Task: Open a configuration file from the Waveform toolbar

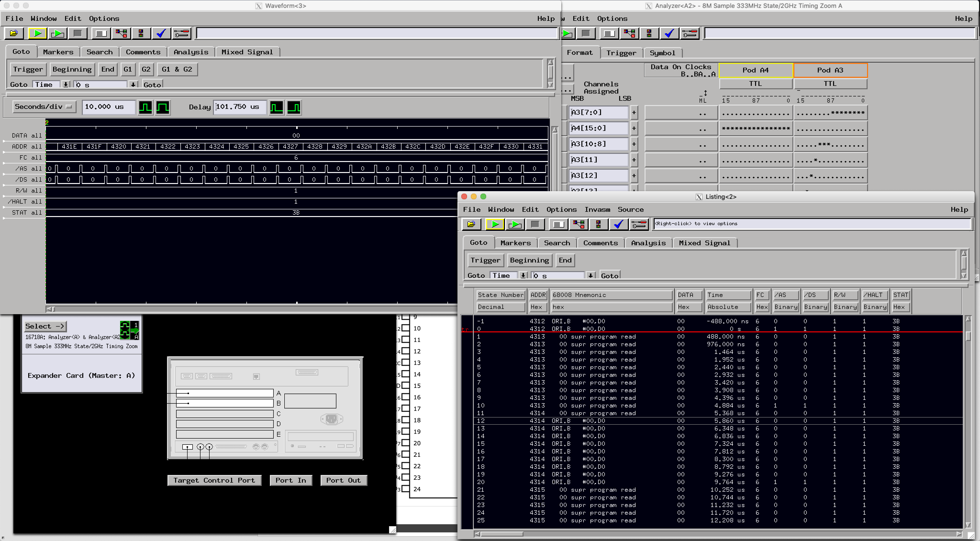Action: pyautogui.click(x=13, y=33)
